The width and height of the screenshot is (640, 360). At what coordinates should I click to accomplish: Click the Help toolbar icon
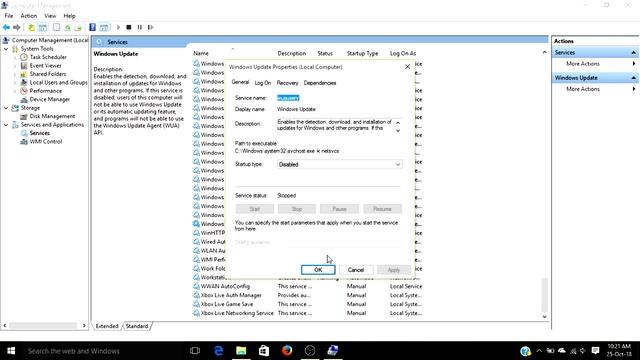click(92, 27)
